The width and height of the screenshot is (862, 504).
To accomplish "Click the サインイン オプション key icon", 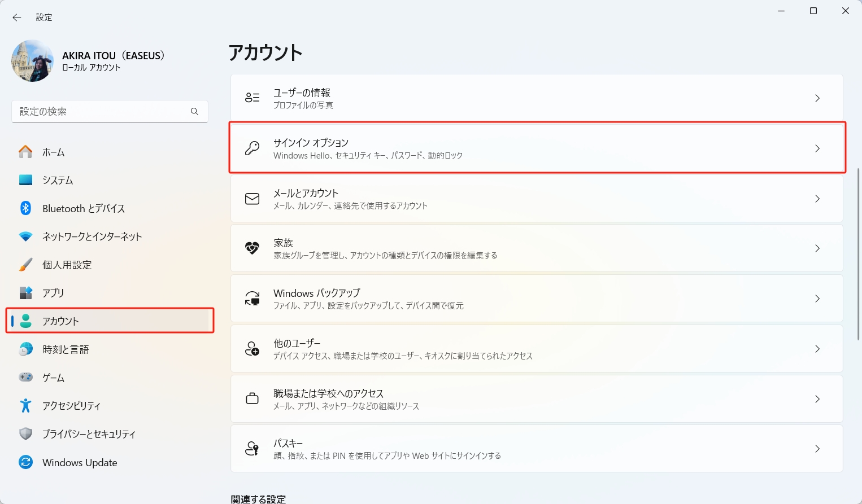I will point(252,148).
